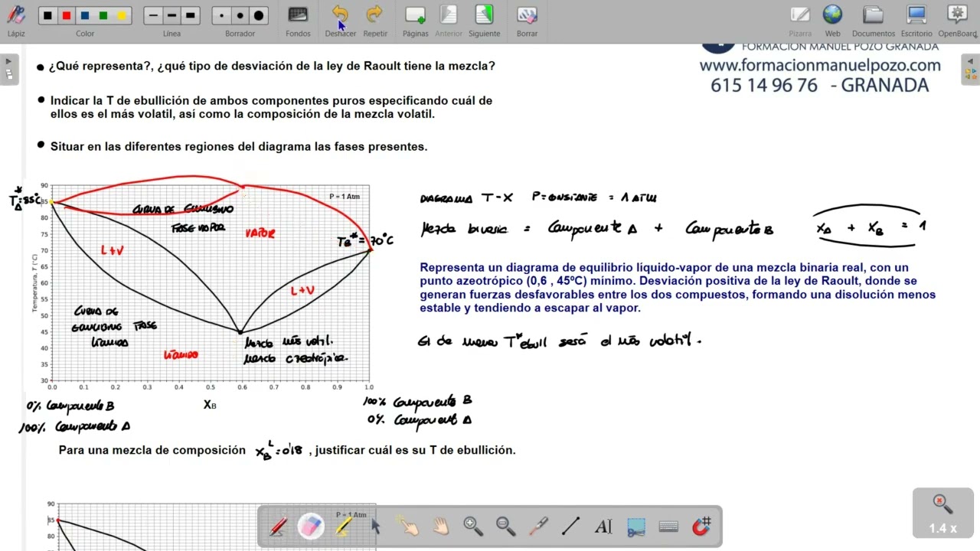The image size is (980, 551).
Task: Click the '615 14 96 76 - GRANADA' phone text
Action: 819,86
